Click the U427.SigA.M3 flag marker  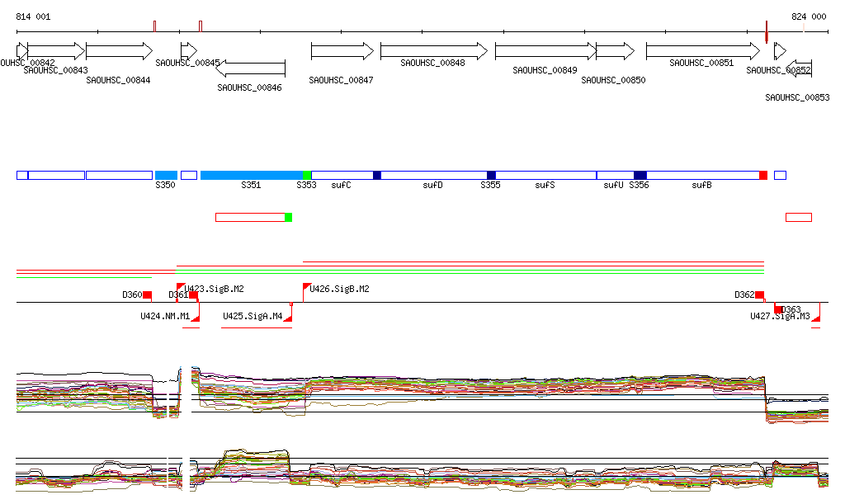(816, 318)
